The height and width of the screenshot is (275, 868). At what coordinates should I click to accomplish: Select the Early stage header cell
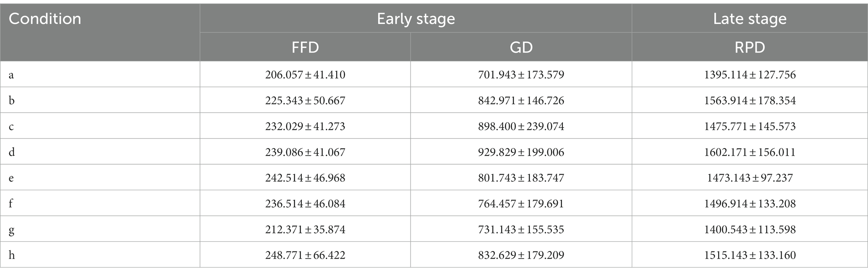tap(416, 19)
